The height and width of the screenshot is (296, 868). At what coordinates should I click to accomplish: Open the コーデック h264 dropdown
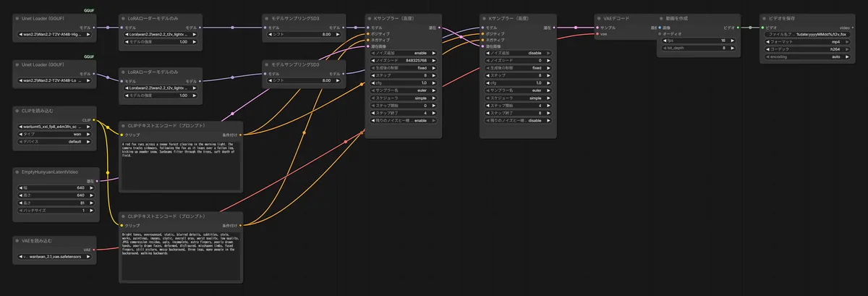[x=807, y=48]
